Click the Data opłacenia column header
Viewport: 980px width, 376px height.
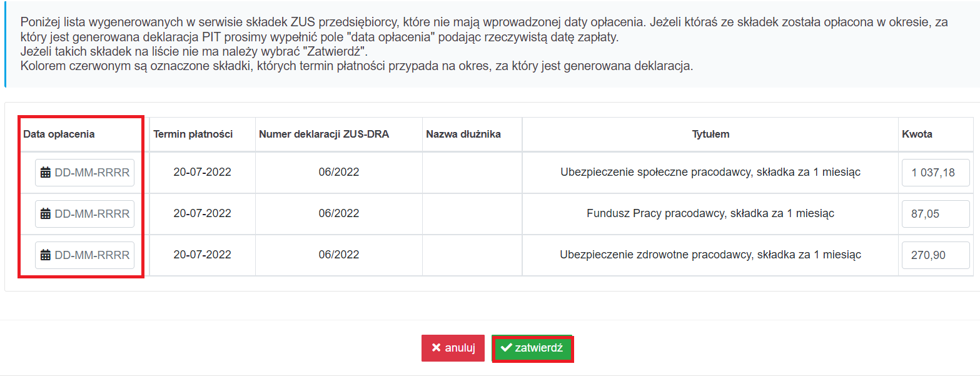59,135
